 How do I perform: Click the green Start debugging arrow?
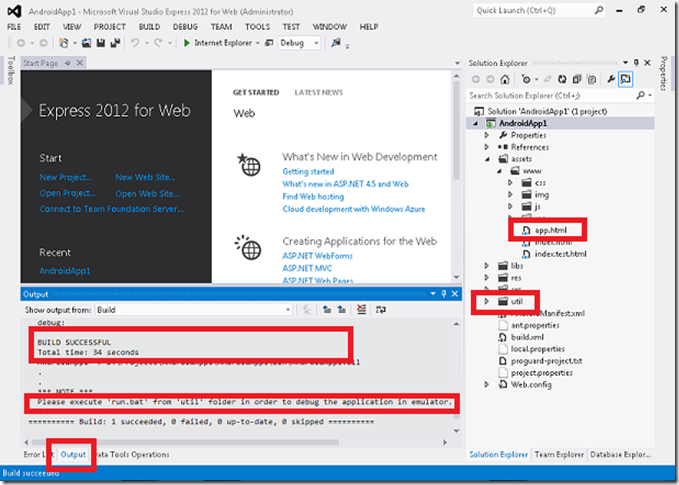[x=187, y=43]
